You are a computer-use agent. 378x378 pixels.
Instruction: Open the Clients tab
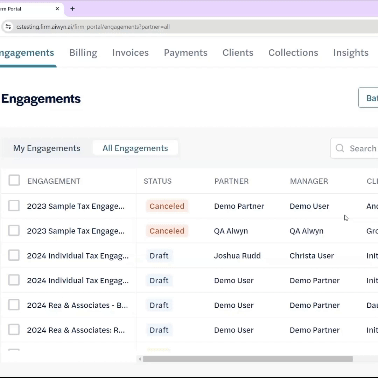tap(238, 53)
